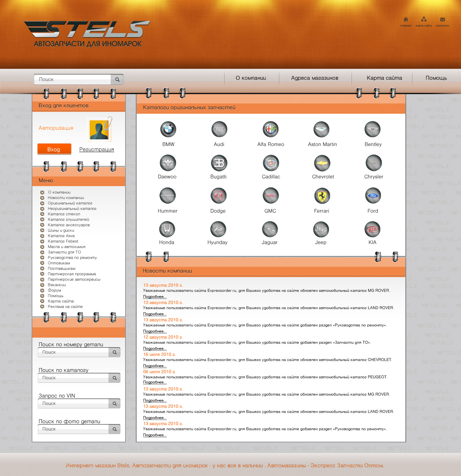The height and width of the screenshot is (476, 461).
Task: Open 'Адреса магазинов' in the top navigation
Action: 315,78
